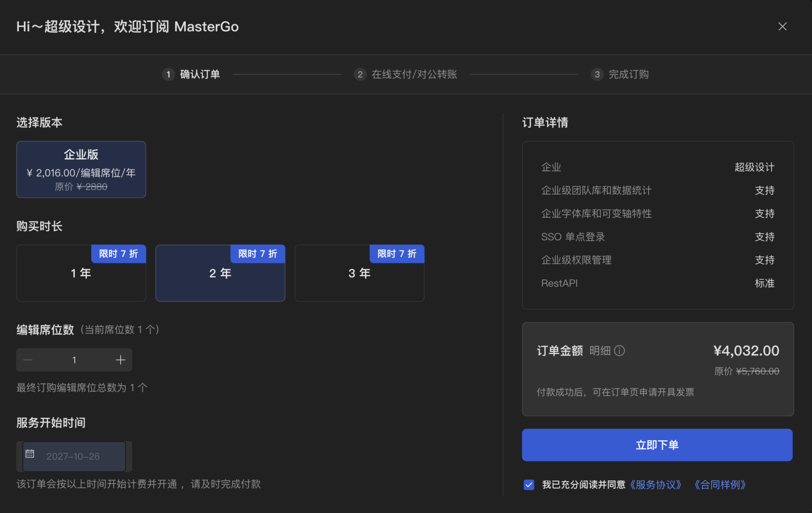812x513 pixels.
Task: Click the 限时 7 折 badge on the 3 年 card
Action: click(397, 253)
